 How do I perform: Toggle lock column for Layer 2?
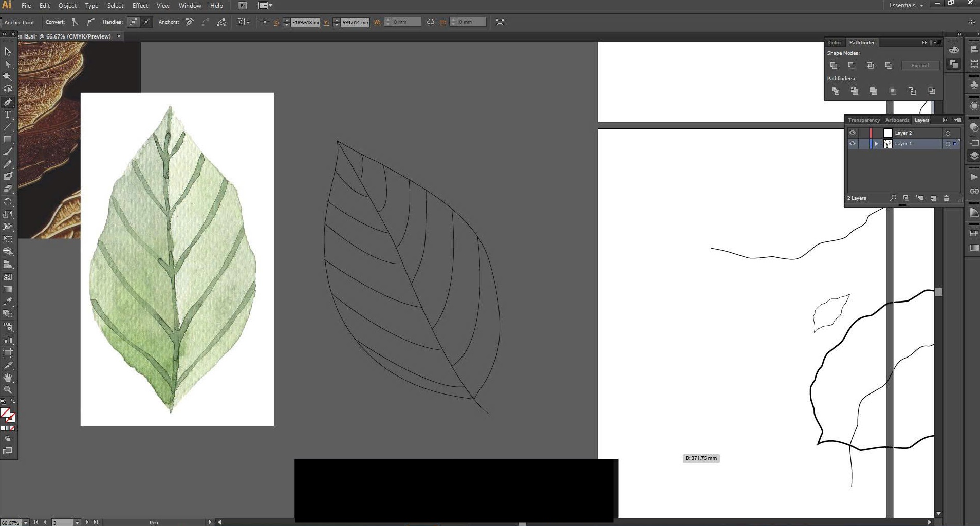(x=863, y=133)
